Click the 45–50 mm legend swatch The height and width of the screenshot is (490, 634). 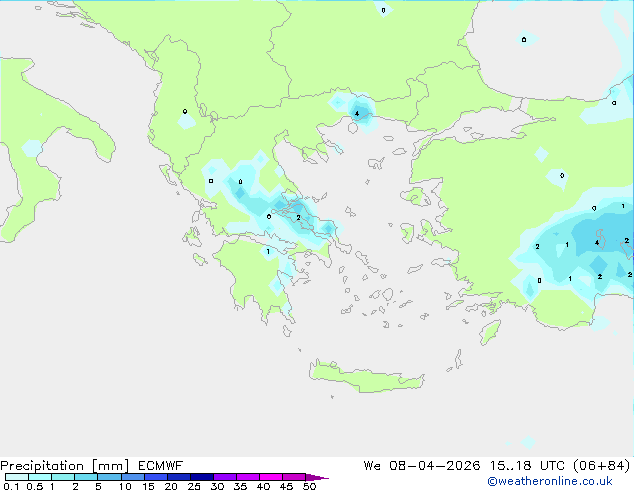coord(294,477)
